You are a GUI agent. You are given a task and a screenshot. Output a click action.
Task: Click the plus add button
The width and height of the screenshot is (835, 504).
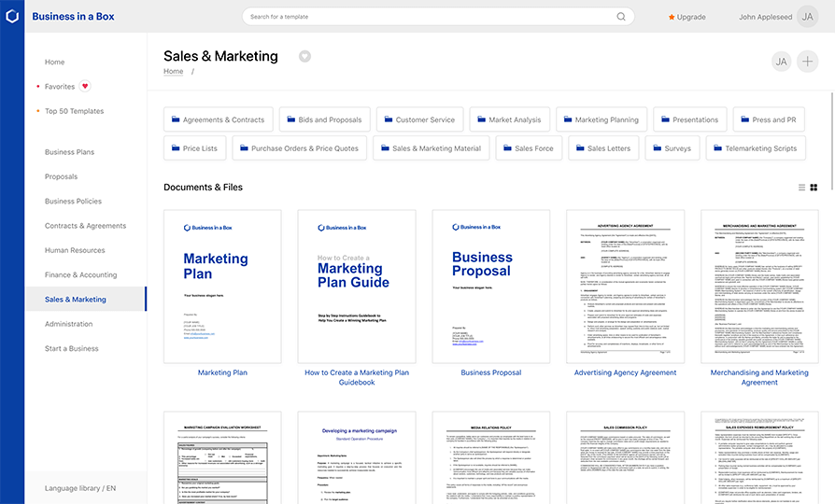(807, 62)
